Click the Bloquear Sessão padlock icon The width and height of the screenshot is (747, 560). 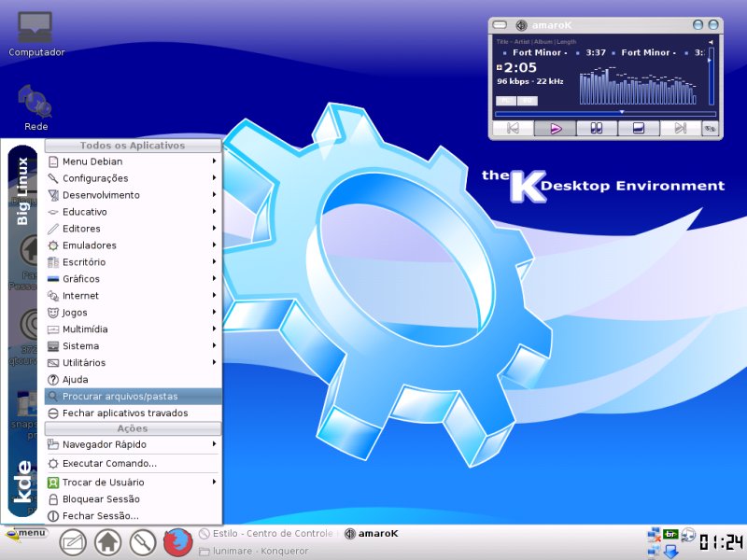point(53,499)
